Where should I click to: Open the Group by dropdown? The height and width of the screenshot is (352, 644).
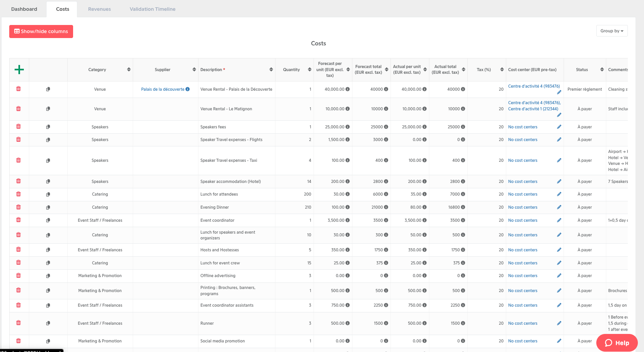(612, 31)
